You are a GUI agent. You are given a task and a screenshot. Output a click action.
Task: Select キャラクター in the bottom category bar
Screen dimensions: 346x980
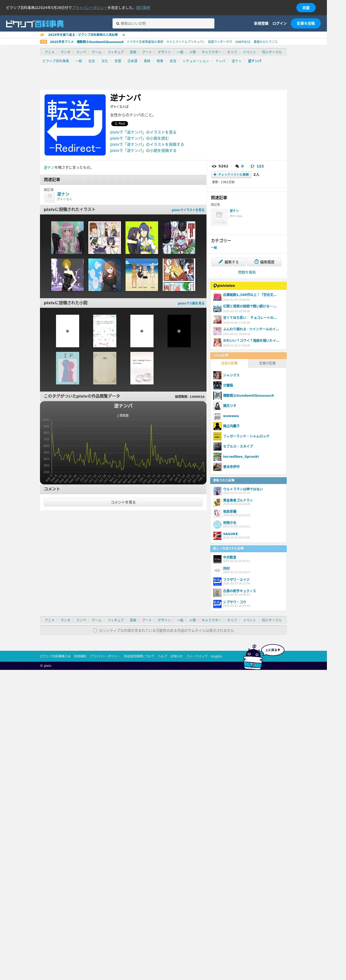coord(211,620)
